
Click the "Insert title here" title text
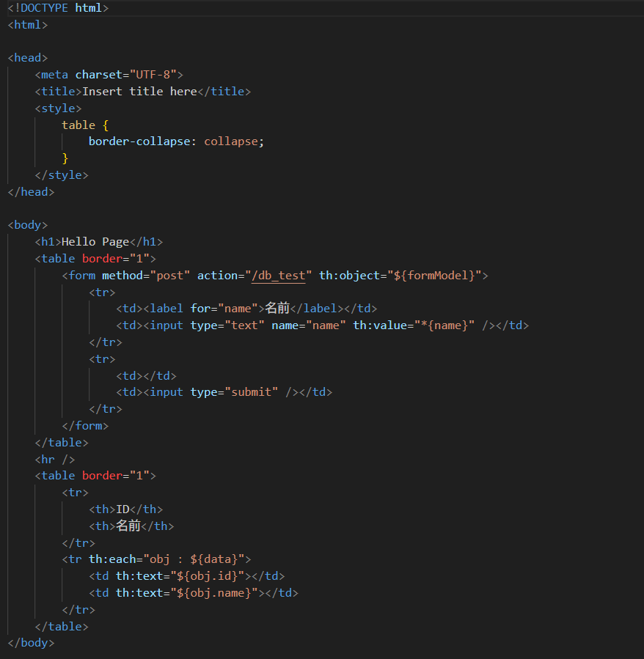(x=139, y=92)
